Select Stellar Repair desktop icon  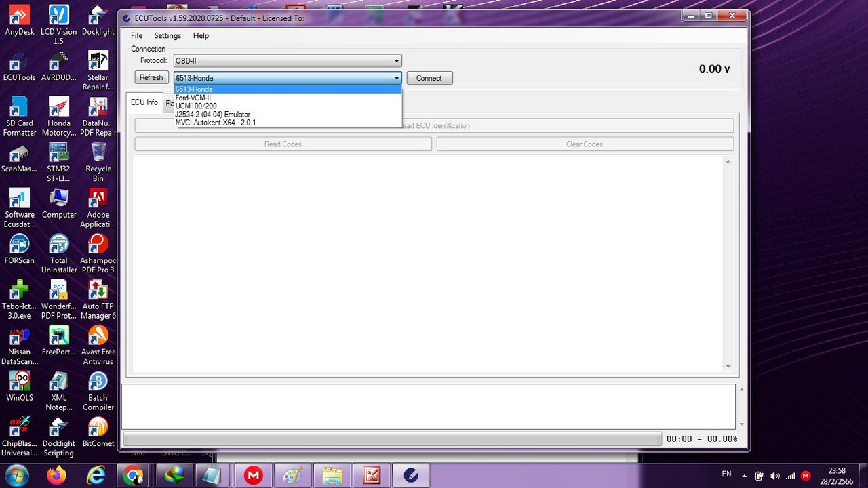pos(98,70)
